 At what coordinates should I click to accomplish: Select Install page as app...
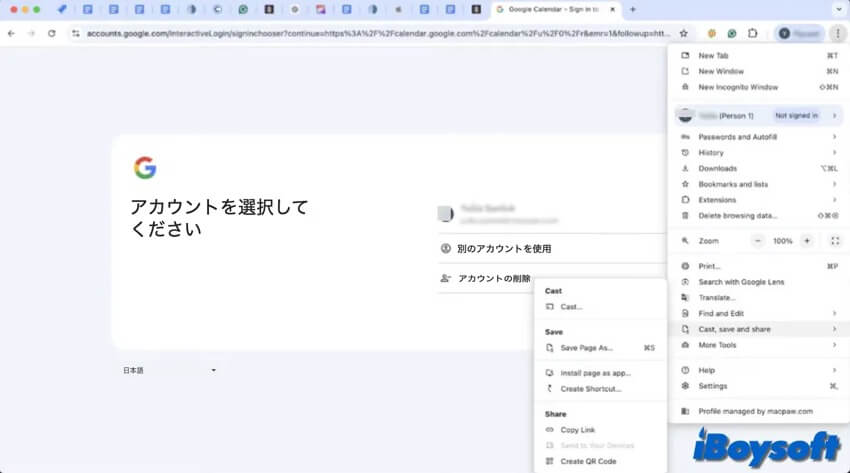pos(600,373)
